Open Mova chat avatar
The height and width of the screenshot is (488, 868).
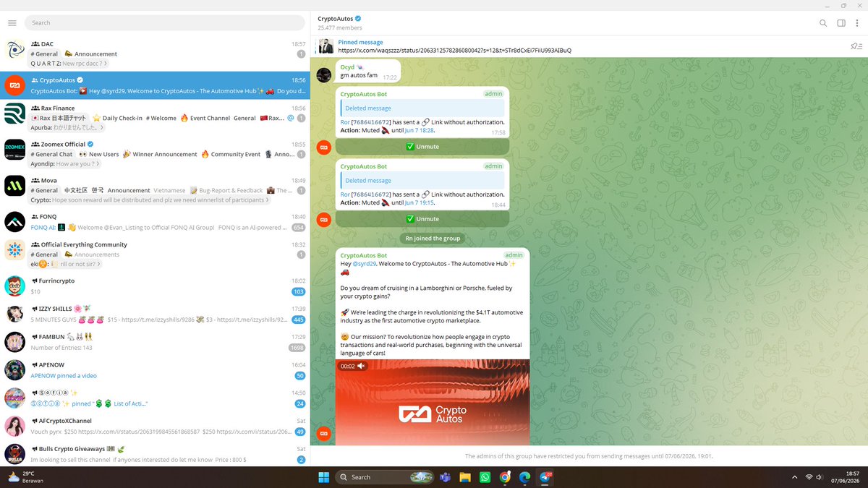click(15, 186)
